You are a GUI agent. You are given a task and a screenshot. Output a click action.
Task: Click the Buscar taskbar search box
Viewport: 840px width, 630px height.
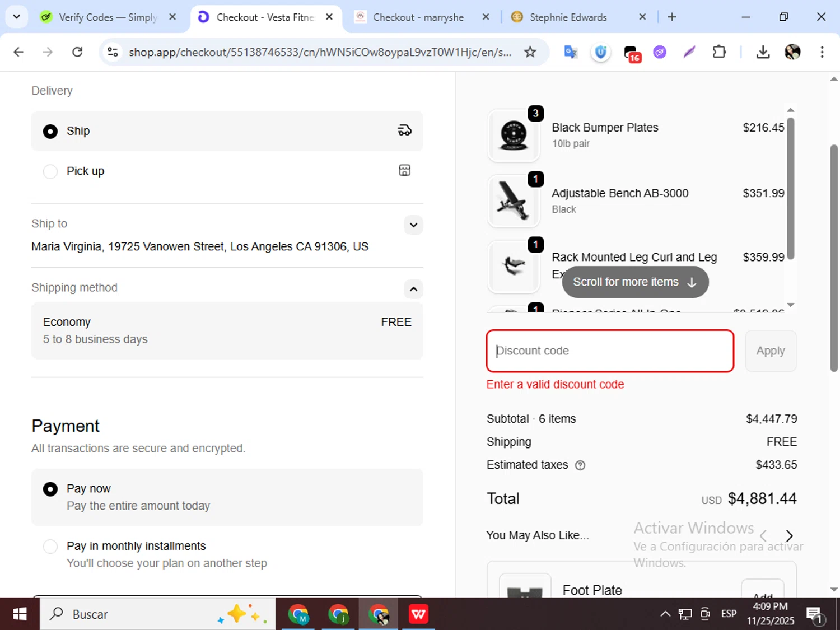pos(157,614)
